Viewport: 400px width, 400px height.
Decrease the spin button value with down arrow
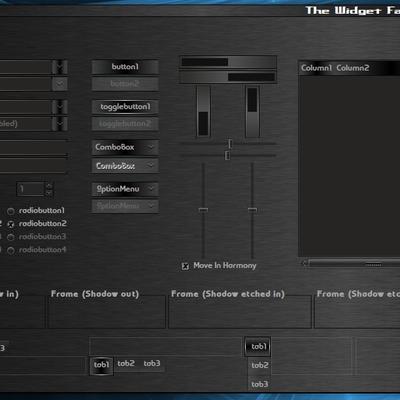49,193
